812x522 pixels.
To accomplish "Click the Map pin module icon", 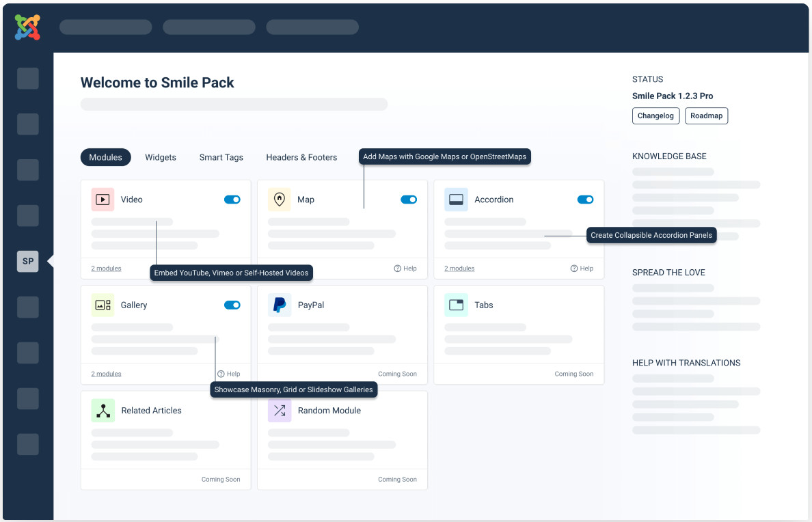I will pyautogui.click(x=279, y=200).
